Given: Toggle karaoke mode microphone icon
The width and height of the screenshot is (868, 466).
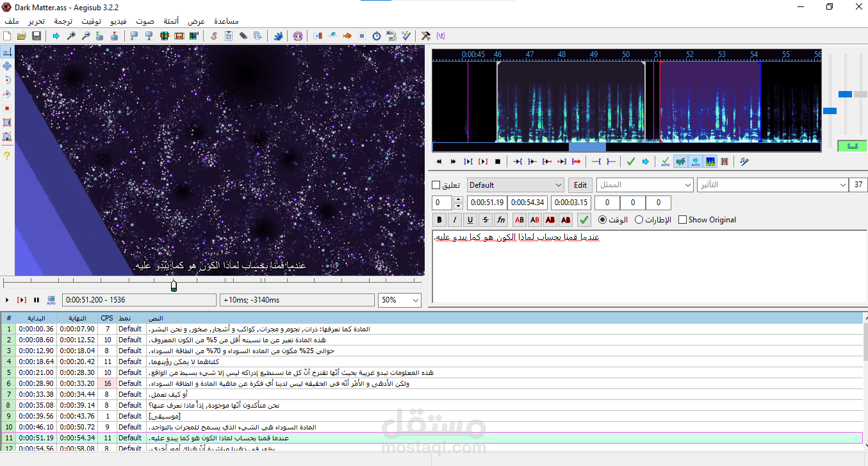Looking at the screenshot, I should point(744,162).
